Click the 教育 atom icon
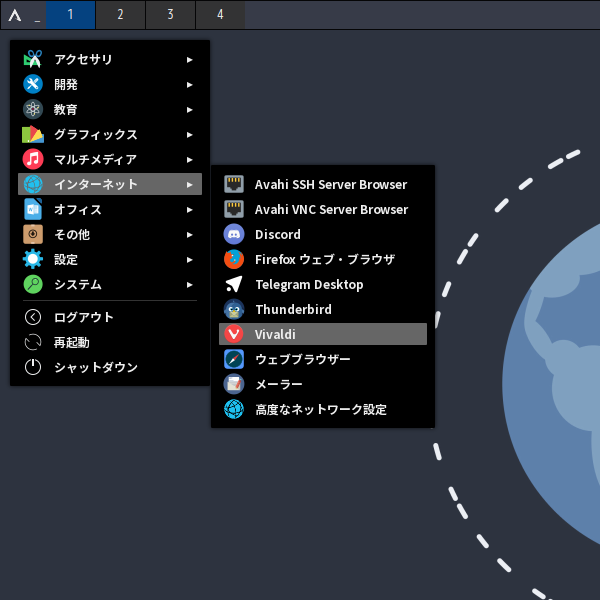 click(x=33, y=109)
